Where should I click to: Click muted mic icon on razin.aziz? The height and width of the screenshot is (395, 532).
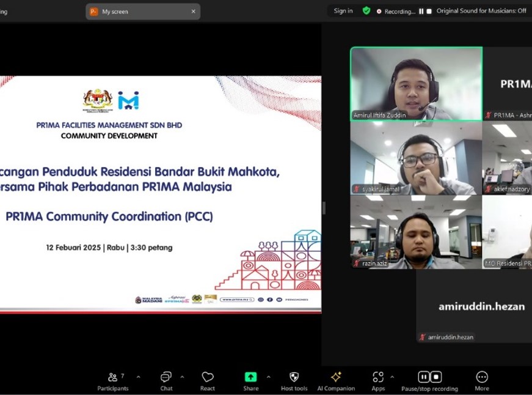357,263
